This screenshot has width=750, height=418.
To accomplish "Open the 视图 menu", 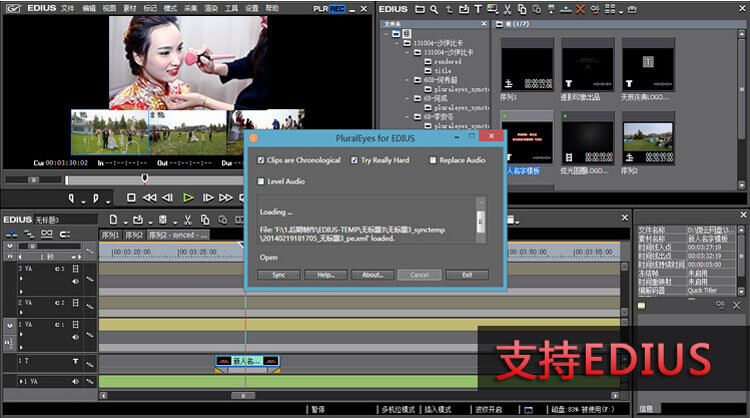I will coord(109,9).
